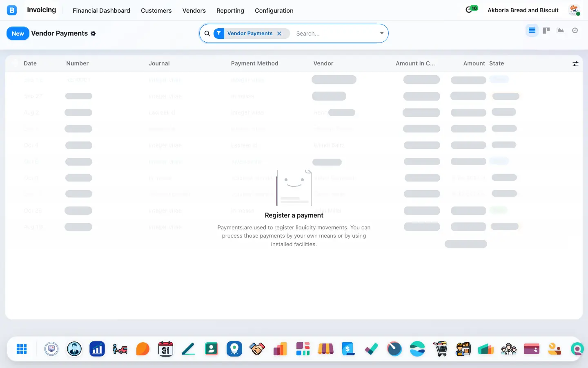Click the New button
This screenshot has width=588, height=368.
[x=18, y=34]
